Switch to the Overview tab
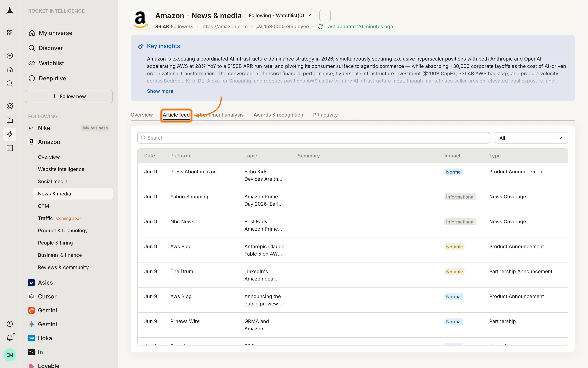This screenshot has width=588, height=368. pos(142,115)
